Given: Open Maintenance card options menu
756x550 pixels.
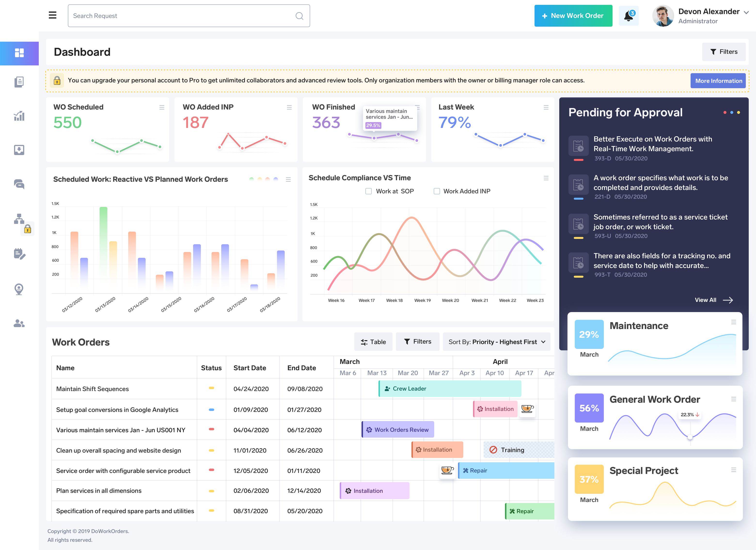Looking at the screenshot, I should tap(734, 322).
